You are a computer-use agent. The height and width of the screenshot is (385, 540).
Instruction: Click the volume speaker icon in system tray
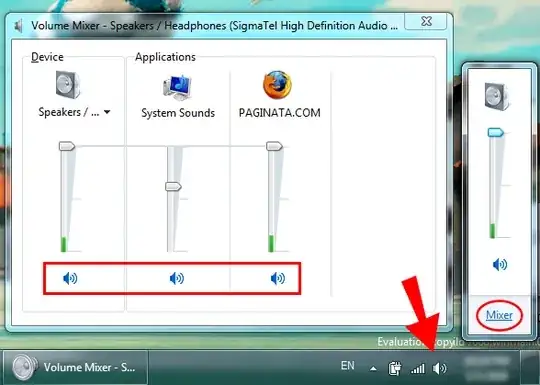click(x=439, y=368)
